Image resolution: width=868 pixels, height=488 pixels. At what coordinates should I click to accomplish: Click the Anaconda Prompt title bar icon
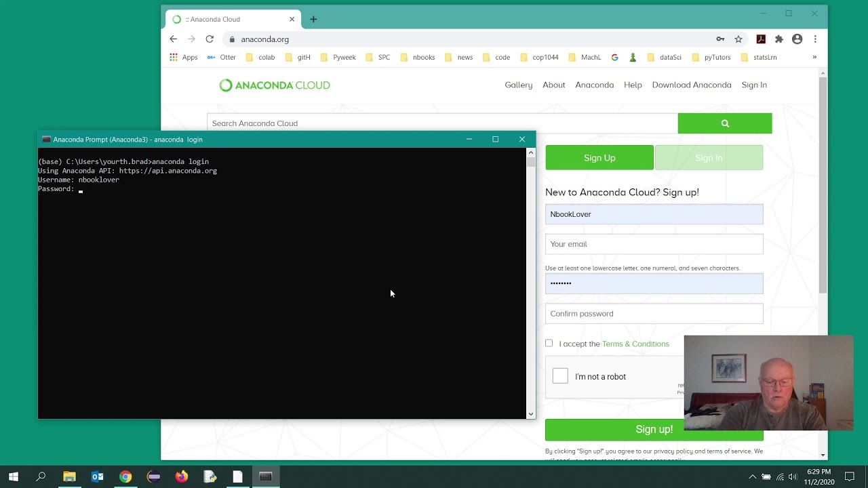46,140
